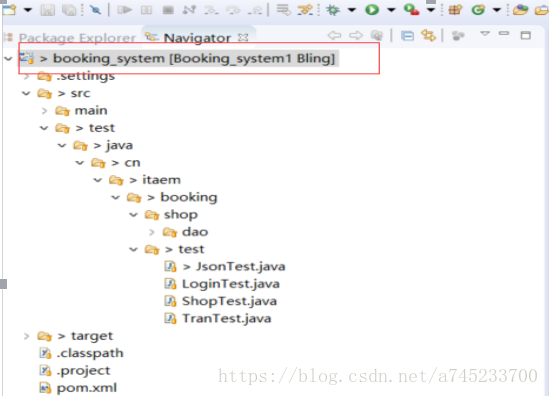The height and width of the screenshot is (396, 549).
Task: Click the Debug bug icon
Action: tap(333, 10)
